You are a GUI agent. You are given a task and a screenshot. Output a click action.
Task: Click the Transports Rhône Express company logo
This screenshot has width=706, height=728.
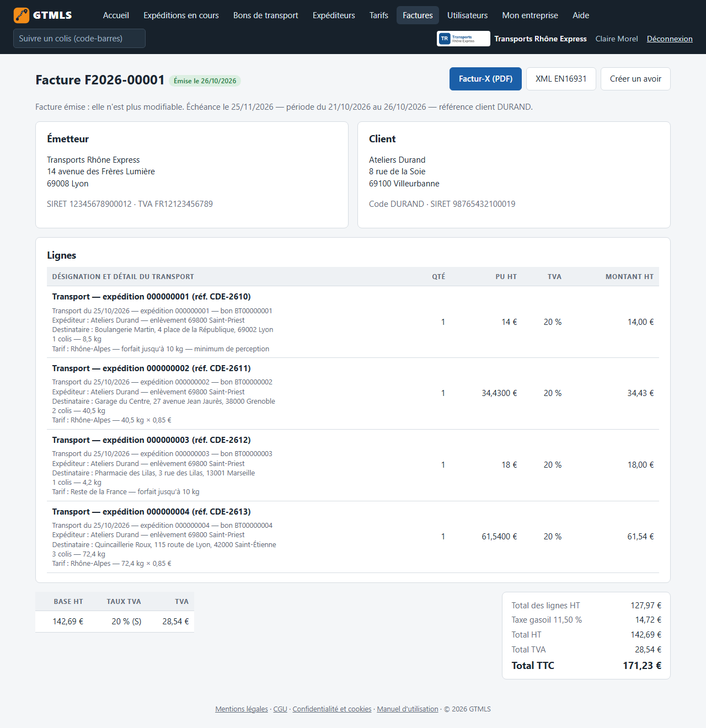pos(463,39)
